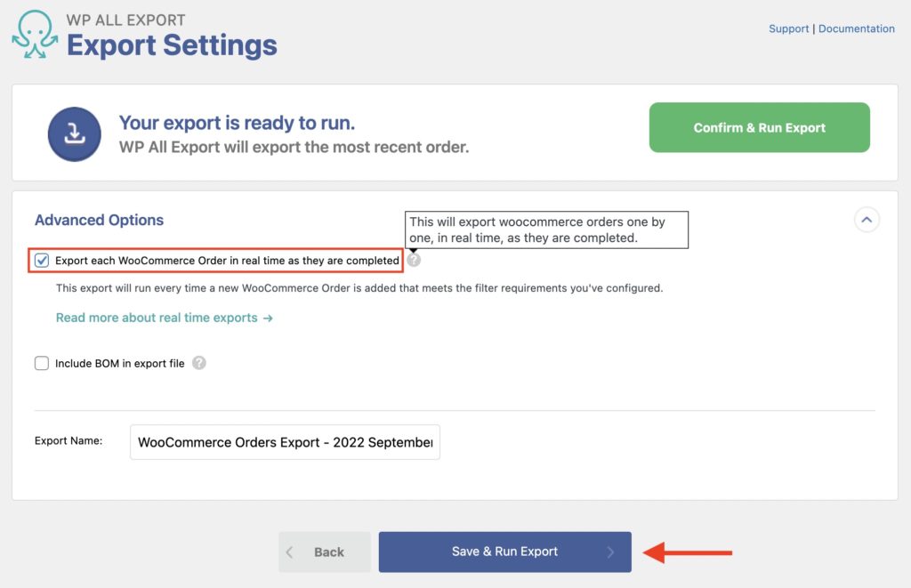Uncheck Export each WooCommerce Order in real time
The image size is (911, 588).
click(41, 260)
